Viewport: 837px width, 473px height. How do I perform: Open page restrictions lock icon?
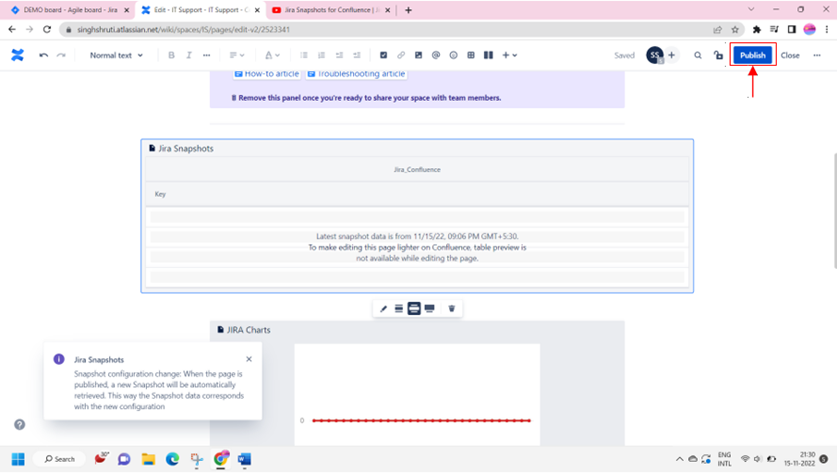tap(718, 55)
